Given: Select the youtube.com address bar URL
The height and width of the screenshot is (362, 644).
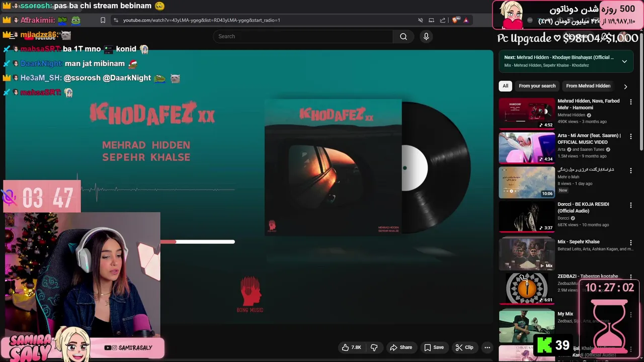Looking at the screenshot, I should (201, 20).
